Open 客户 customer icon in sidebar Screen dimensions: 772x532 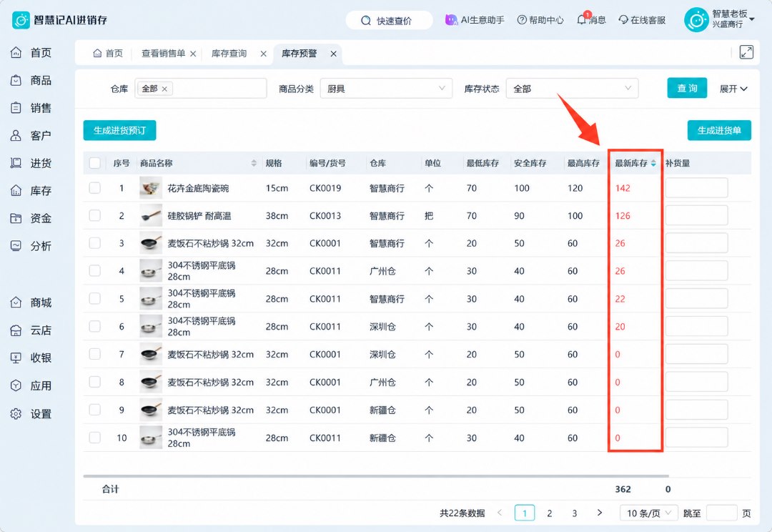click(x=16, y=135)
